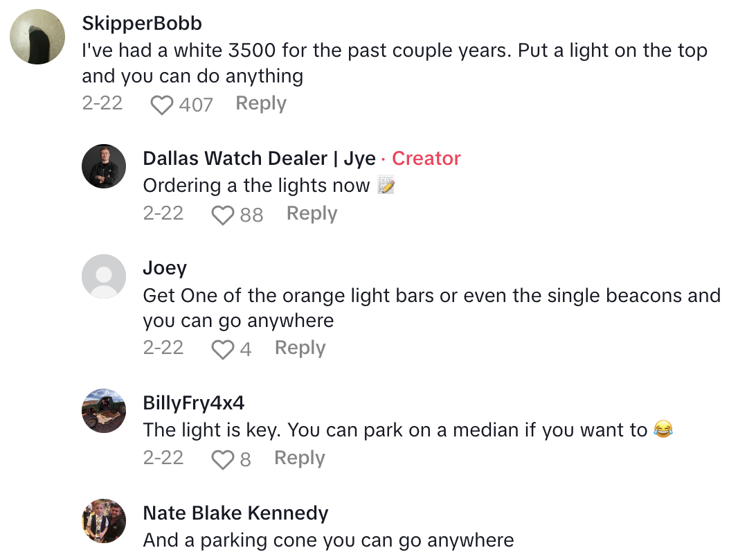Open Nate Blake Kennedy's username
Screen dimensions: 756x557
235,513
